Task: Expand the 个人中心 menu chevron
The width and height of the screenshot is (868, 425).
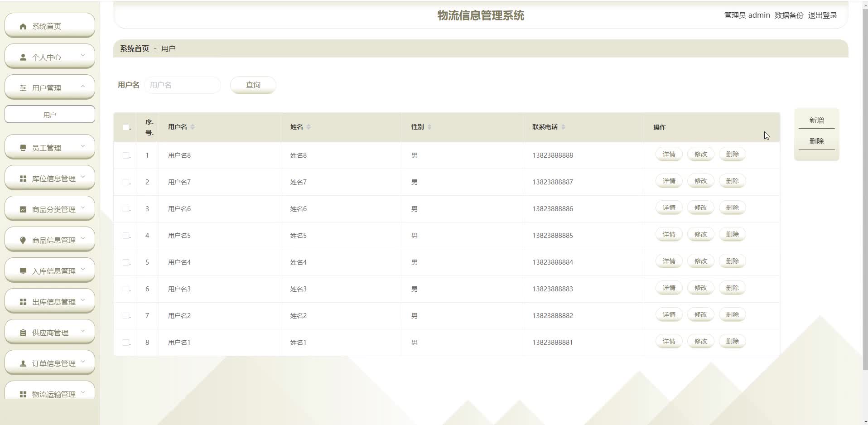Action: [83, 55]
